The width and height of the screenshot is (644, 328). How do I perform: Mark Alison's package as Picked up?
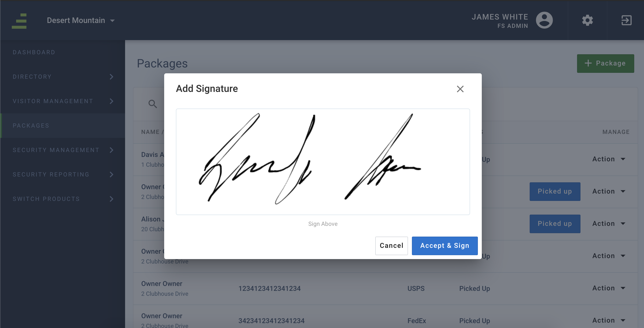[555, 224]
